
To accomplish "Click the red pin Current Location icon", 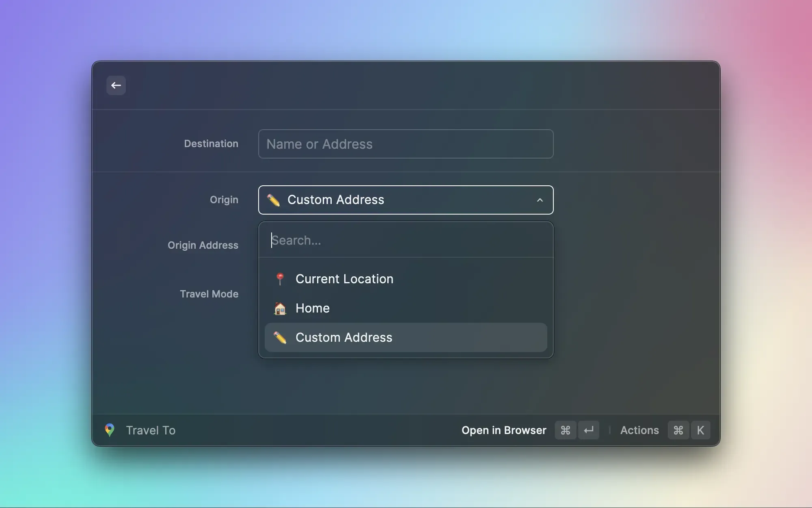I will 279,278.
